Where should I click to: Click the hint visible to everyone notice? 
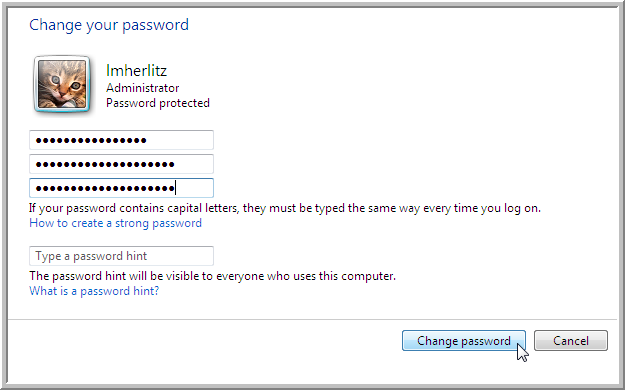tap(212, 276)
